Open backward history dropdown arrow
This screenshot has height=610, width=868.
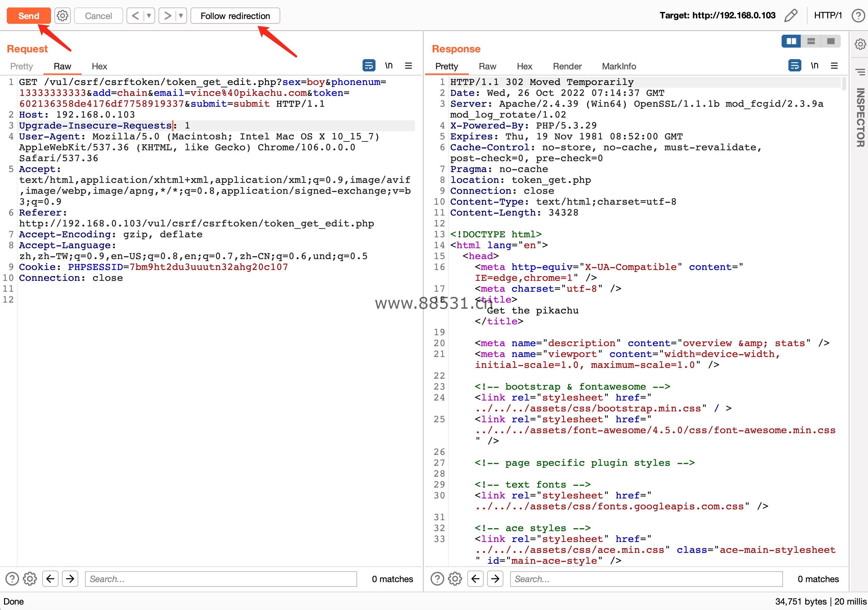pyautogui.click(x=149, y=16)
